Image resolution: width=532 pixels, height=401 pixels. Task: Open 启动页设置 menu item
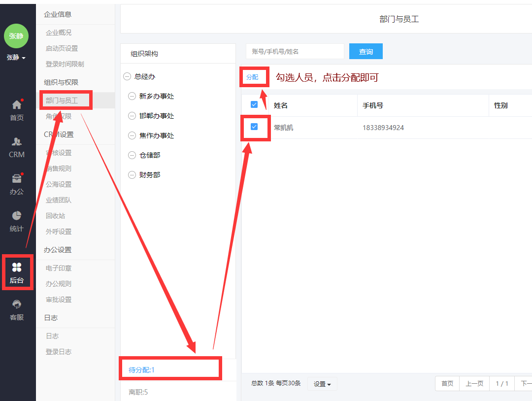[x=62, y=48]
